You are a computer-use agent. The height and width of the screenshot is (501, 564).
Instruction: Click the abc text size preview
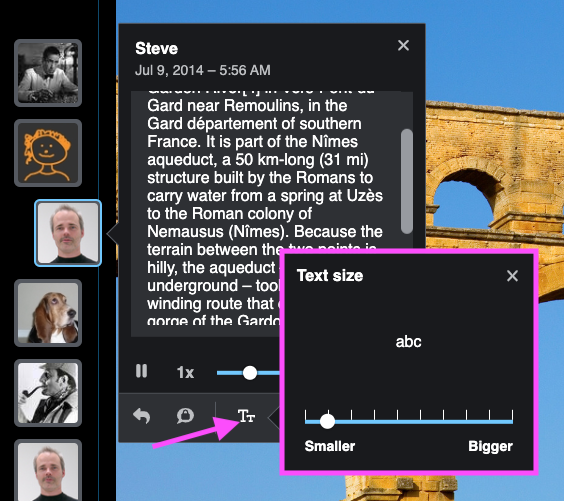point(408,342)
